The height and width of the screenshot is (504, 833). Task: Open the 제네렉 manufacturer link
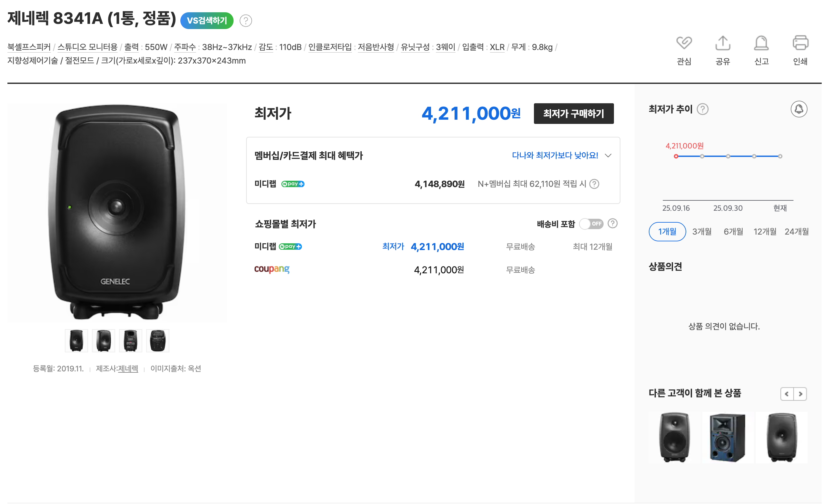[128, 368]
